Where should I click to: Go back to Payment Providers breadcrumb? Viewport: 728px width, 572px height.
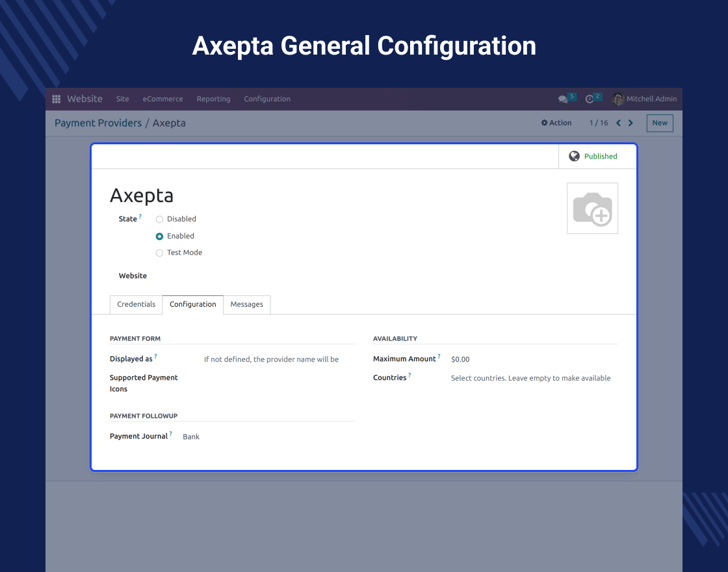(98, 123)
